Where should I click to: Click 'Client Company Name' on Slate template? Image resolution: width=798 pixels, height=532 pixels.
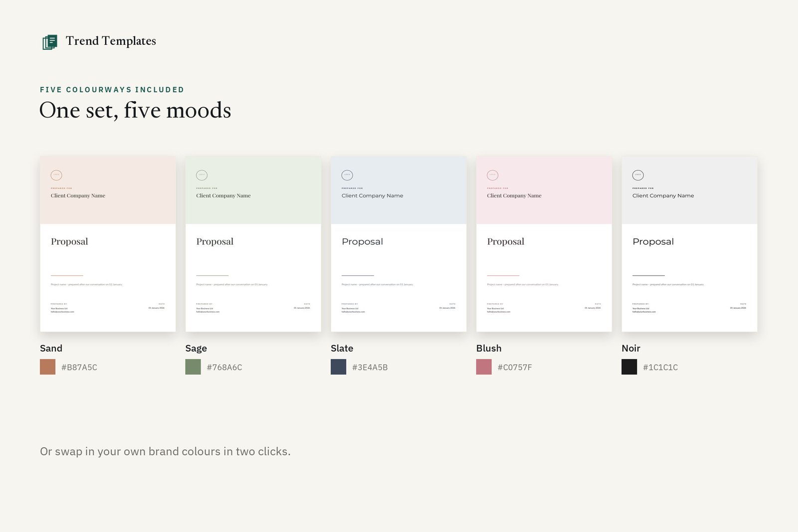pos(373,196)
